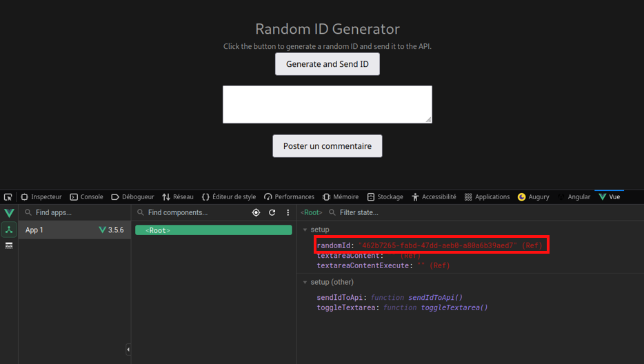Open the Stockage tab
The width and height of the screenshot is (644, 364).
click(x=385, y=196)
